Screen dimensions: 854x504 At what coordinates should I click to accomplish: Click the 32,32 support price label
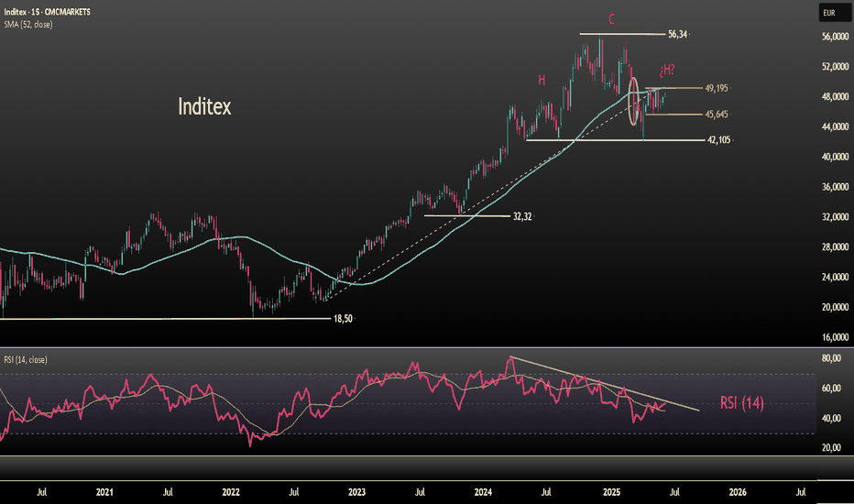pyautogui.click(x=522, y=217)
